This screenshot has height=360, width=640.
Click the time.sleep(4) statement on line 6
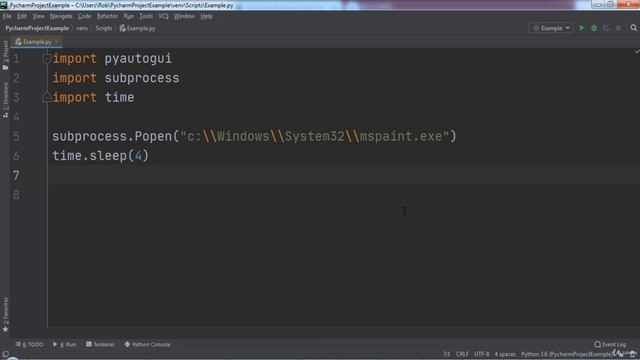coord(100,156)
